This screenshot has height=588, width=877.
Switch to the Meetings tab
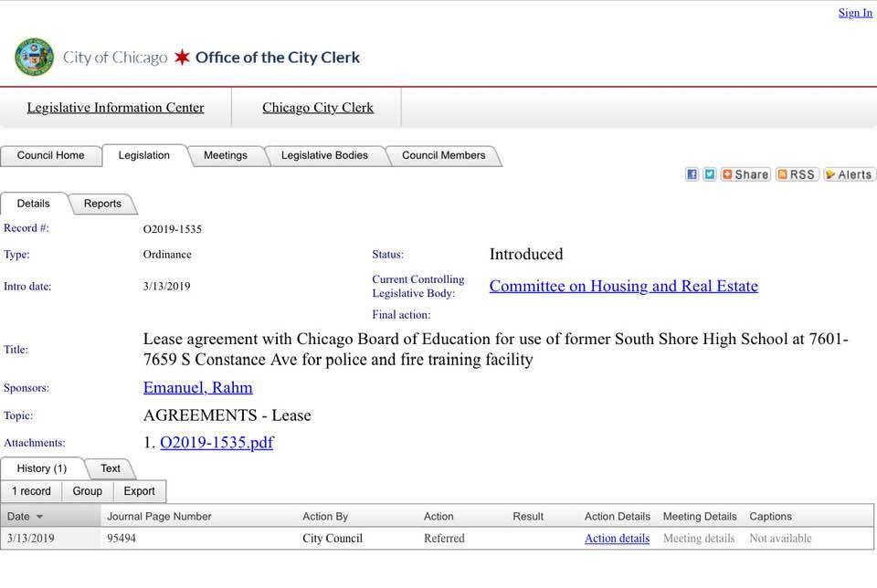226,155
